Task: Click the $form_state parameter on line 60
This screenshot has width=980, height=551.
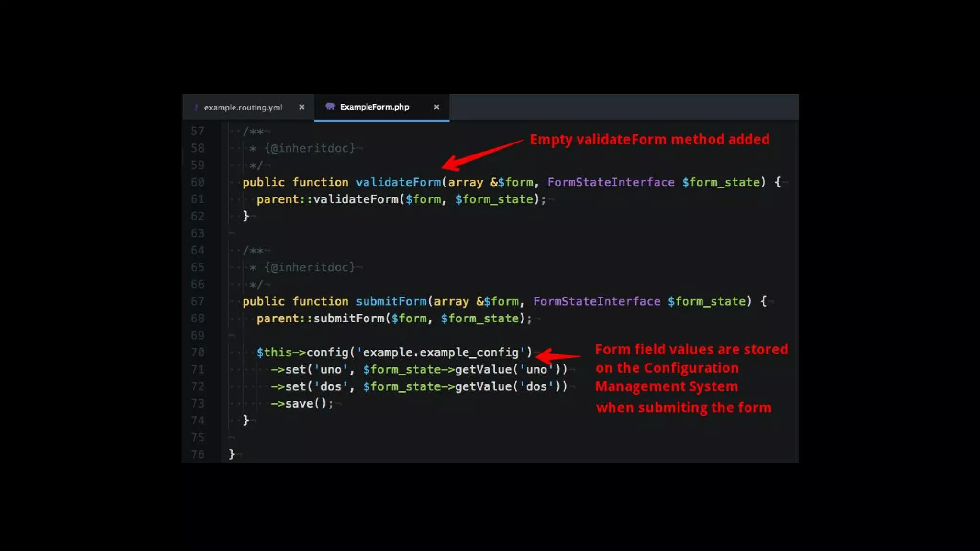Action: pyautogui.click(x=721, y=182)
